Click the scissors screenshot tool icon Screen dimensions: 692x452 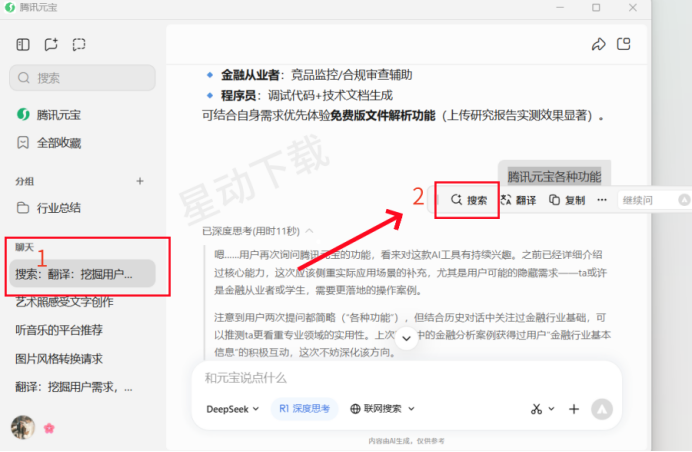tap(536, 409)
